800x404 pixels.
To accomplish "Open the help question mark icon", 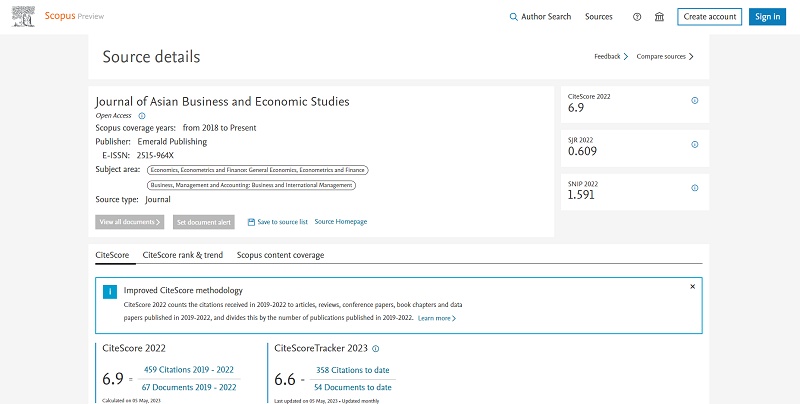I will (637, 17).
